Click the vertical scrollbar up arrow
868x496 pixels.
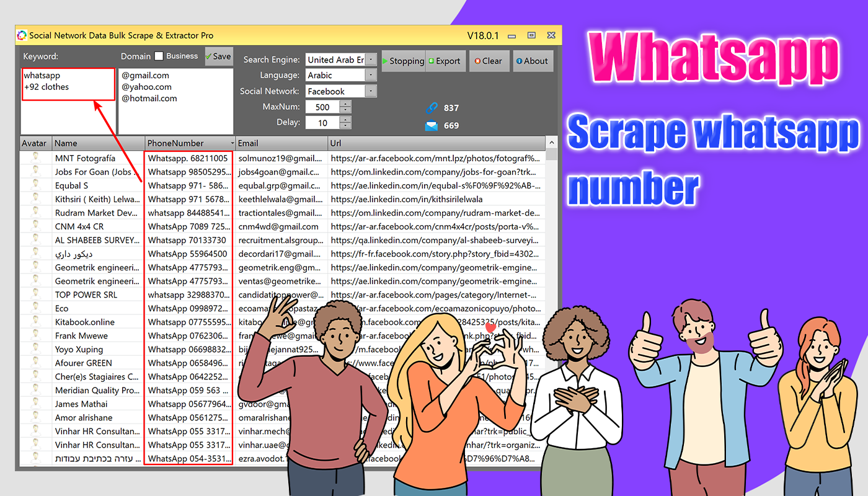(x=551, y=143)
